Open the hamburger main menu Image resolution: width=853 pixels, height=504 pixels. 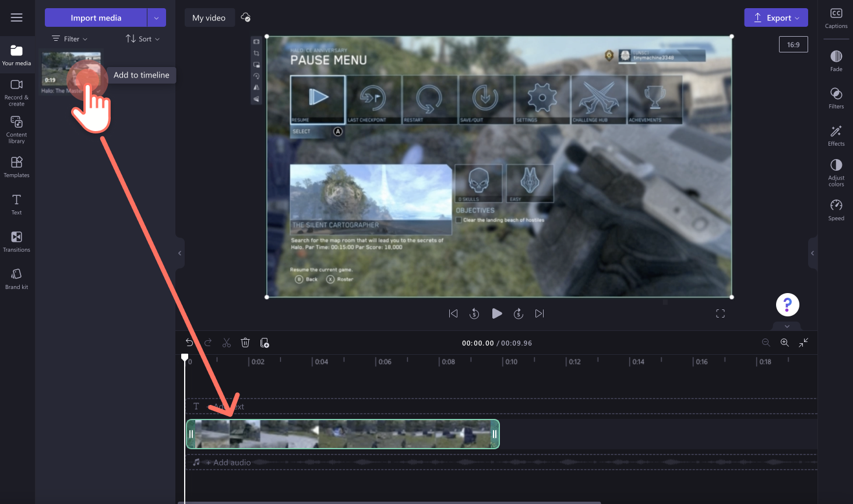click(x=17, y=17)
